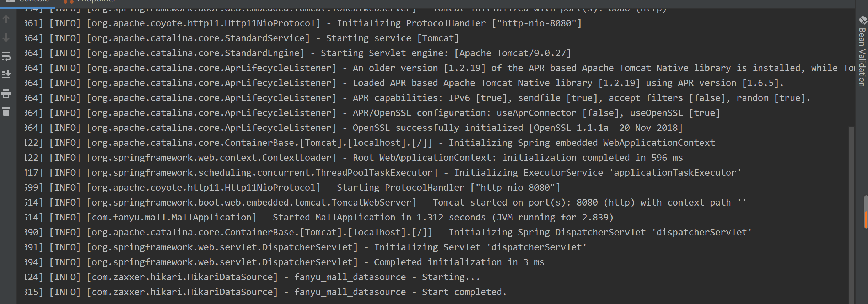868x304 pixels.
Task: Click the up stack trace arrow
Action: pos(6,20)
